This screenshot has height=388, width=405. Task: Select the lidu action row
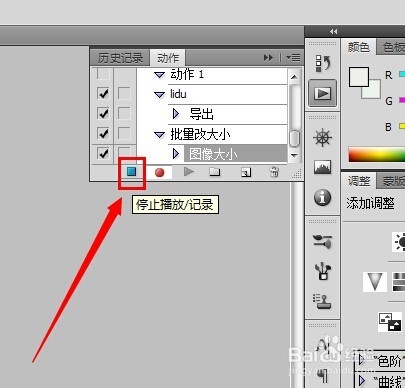212,94
